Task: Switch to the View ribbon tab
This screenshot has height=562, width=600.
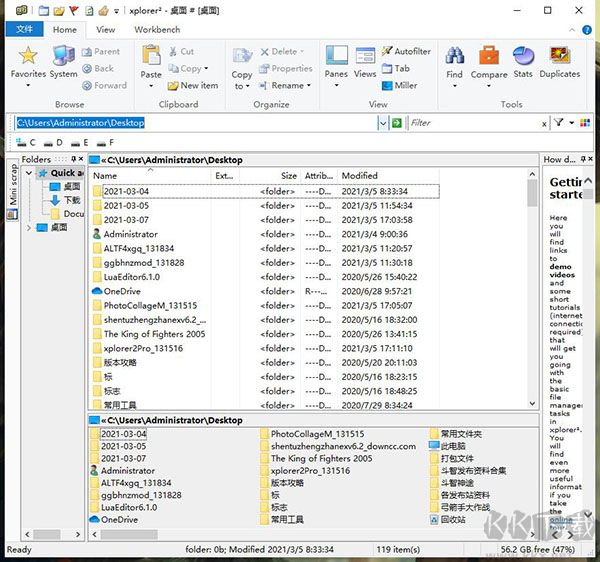Action: click(106, 29)
